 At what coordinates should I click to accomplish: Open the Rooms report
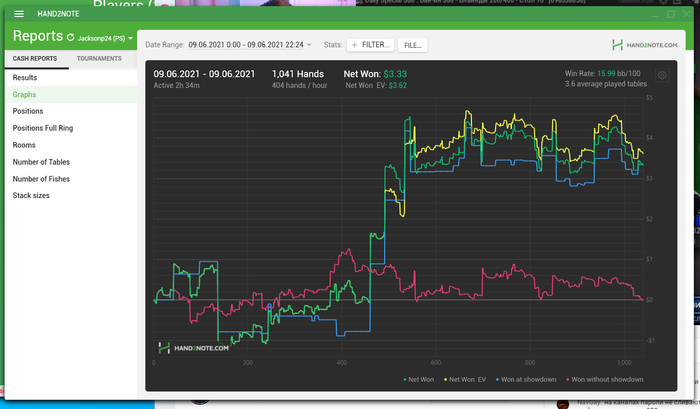pyautogui.click(x=71, y=145)
